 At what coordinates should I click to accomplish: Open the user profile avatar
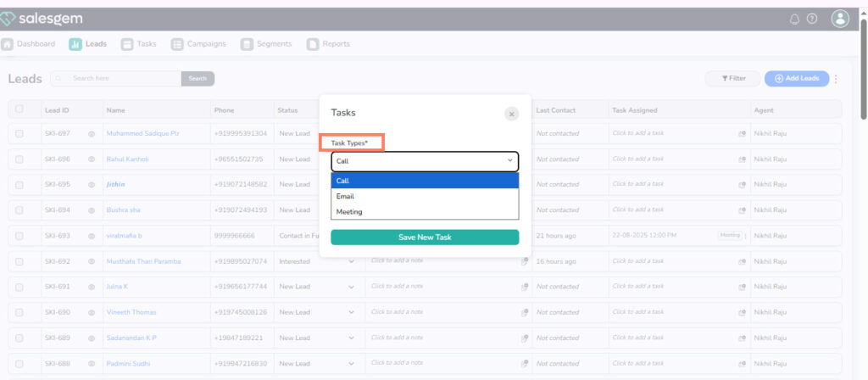[840, 19]
